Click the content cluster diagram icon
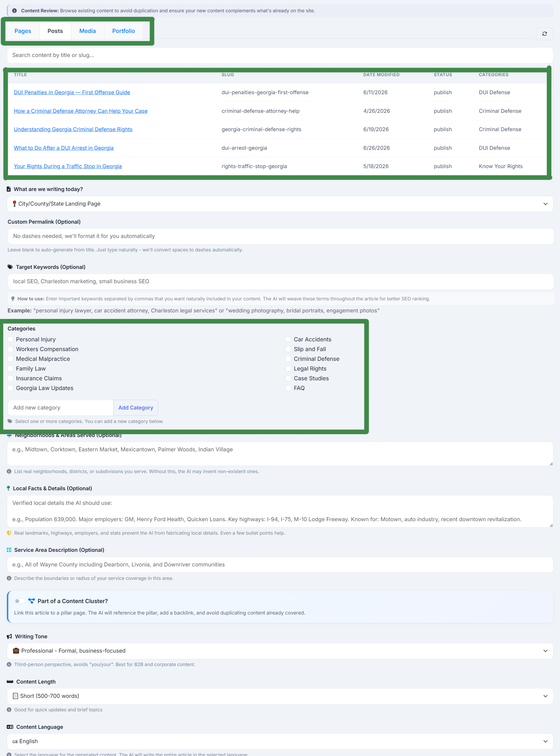Image resolution: width=560 pixels, height=756 pixels. click(32, 601)
